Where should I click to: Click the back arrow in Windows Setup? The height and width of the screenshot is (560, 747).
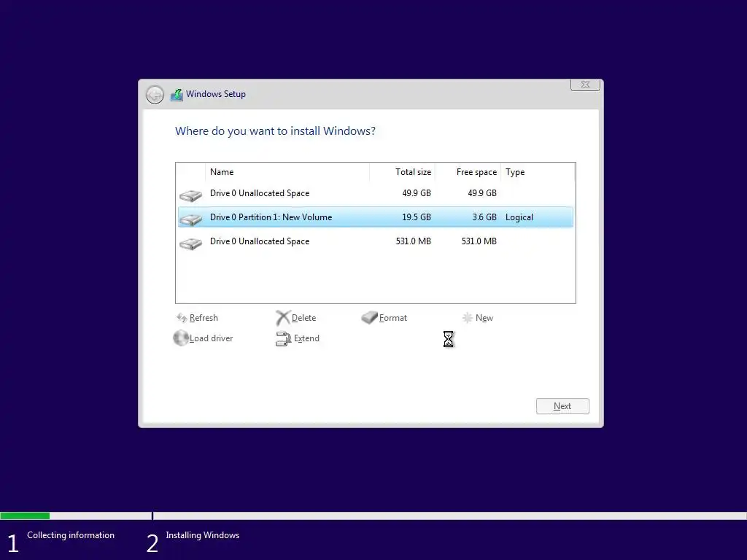point(155,95)
